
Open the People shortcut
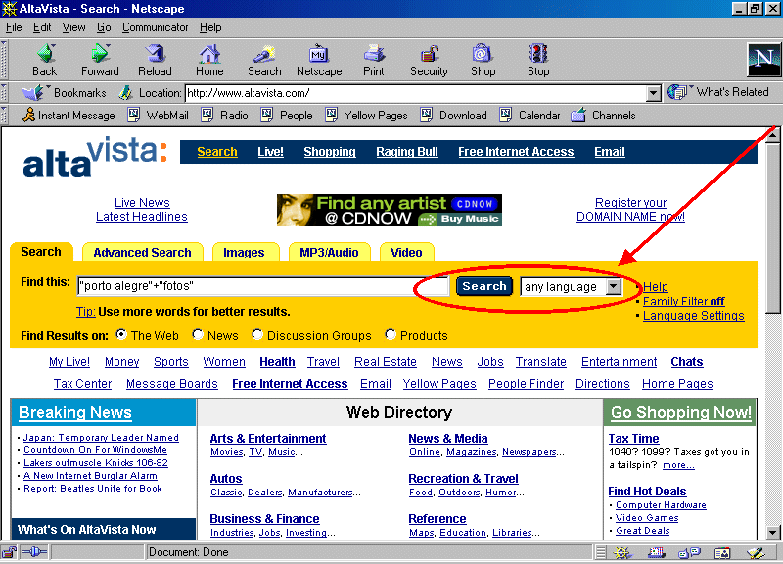click(x=287, y=115)
